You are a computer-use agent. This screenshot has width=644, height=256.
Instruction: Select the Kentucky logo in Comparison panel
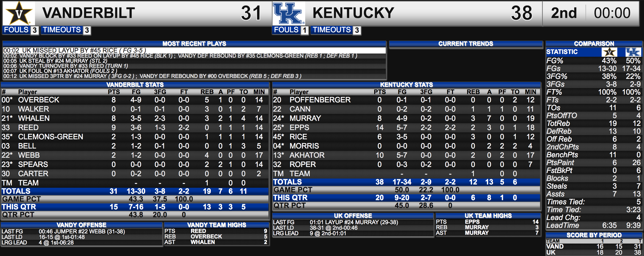point(633,52)
